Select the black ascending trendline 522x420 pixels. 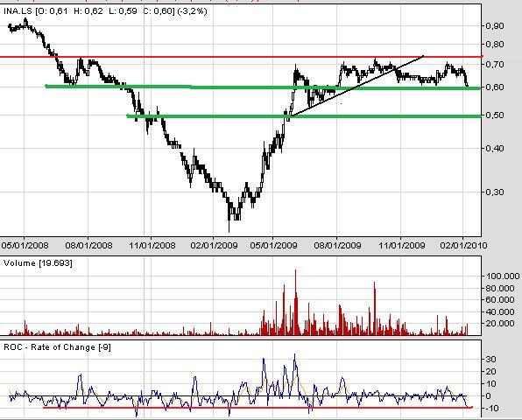tap(356, 86)
